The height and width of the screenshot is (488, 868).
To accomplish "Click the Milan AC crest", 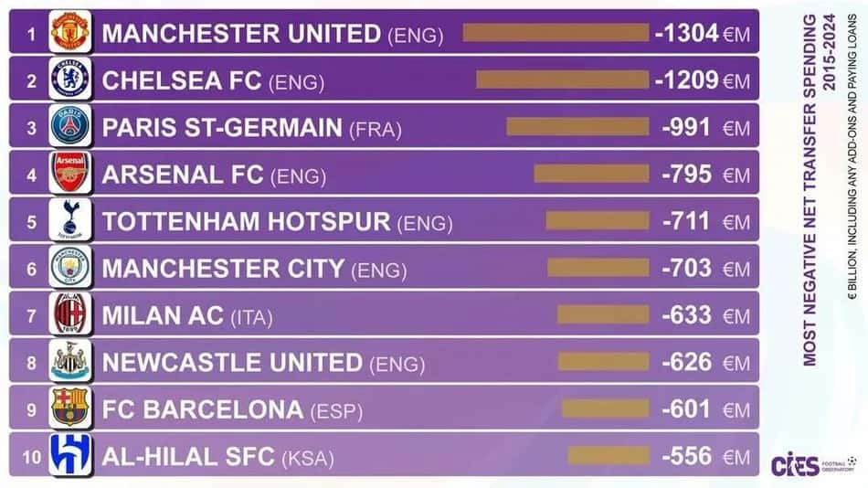I will tap(69, 313).
